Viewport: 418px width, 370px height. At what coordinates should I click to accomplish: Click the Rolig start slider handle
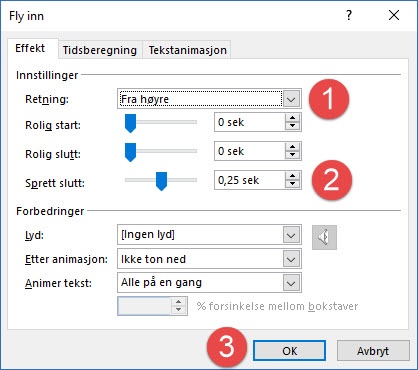pyautogui.click(x=130, y=123)
